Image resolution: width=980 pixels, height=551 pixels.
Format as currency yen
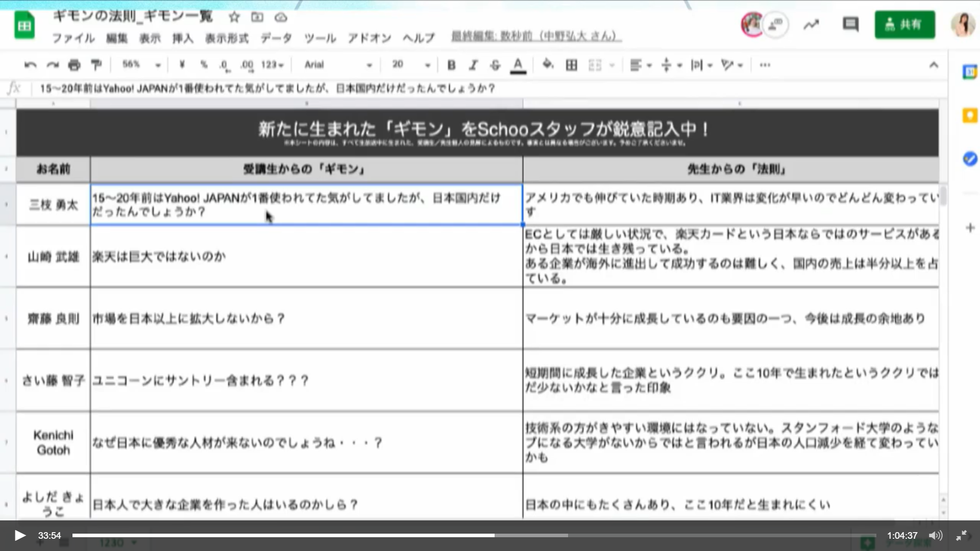tap(182, 64)
